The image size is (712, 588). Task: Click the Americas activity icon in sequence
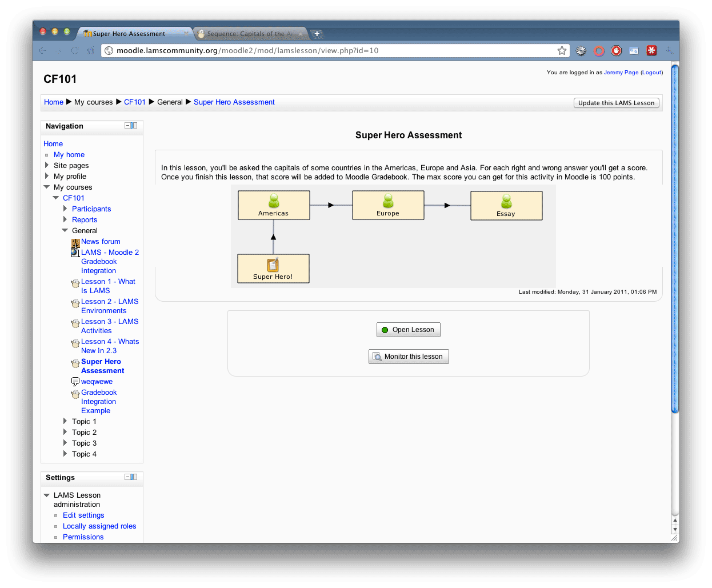click(274, 201)
